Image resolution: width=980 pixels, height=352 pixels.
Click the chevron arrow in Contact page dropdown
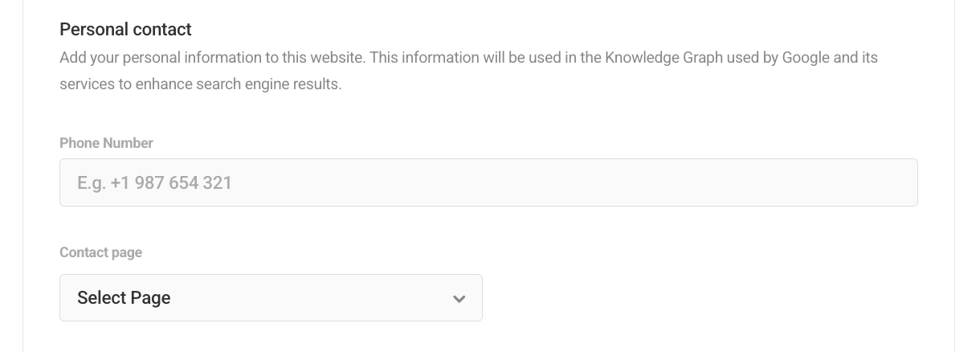pos(459,298)
